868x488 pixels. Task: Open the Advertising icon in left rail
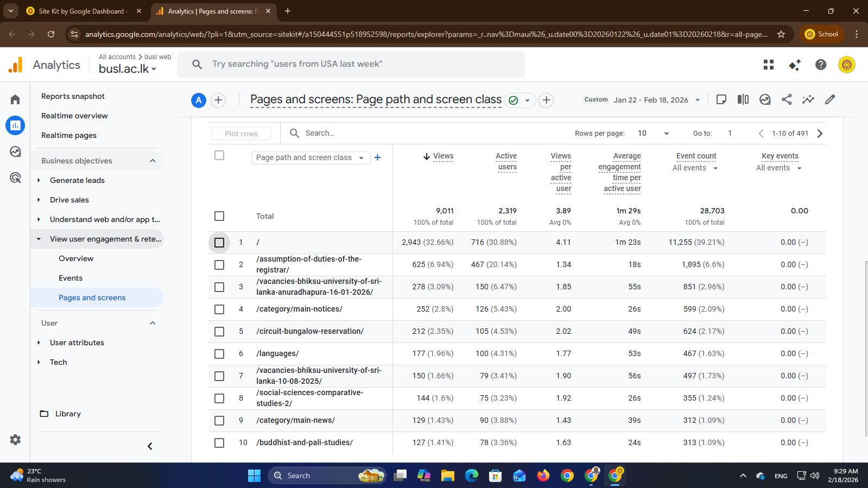tap(15, 178)
